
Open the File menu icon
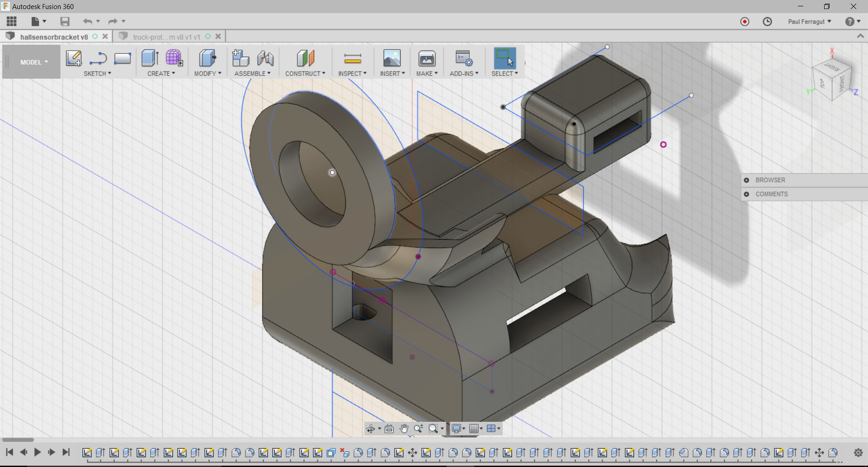pyautogui.click(x=36, y=21)
